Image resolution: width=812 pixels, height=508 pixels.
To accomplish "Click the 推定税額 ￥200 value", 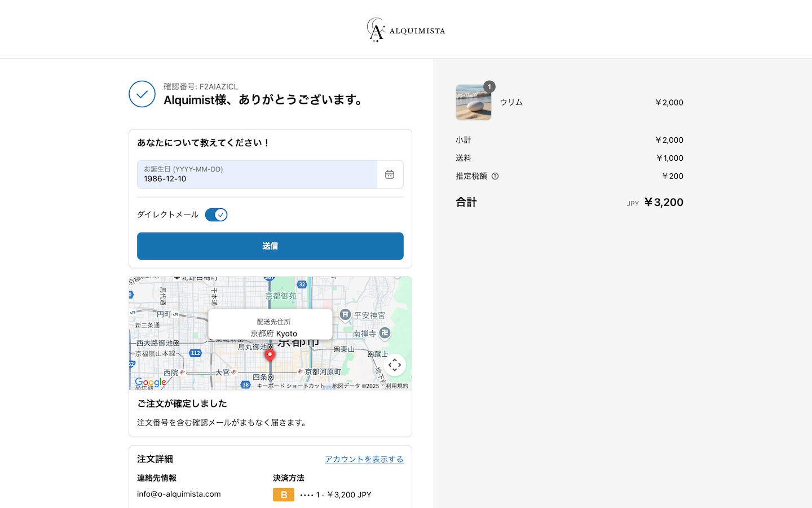I will pos(673,176).
